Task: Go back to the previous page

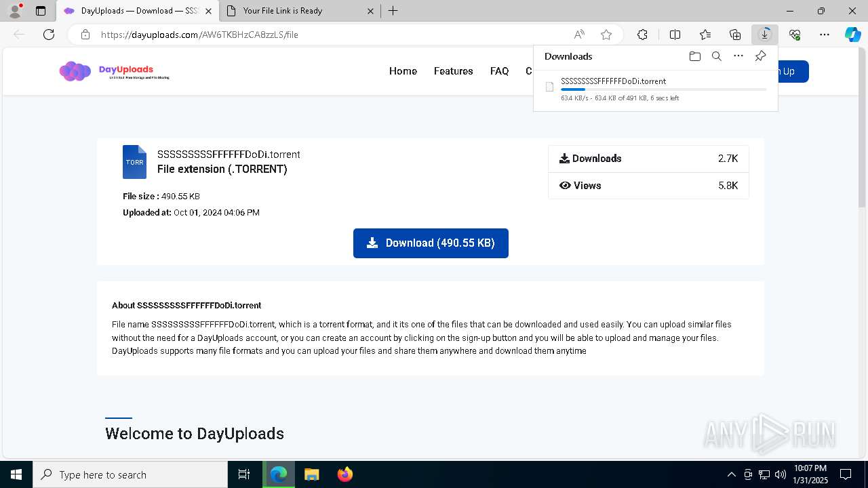Action: coord(19,35)
